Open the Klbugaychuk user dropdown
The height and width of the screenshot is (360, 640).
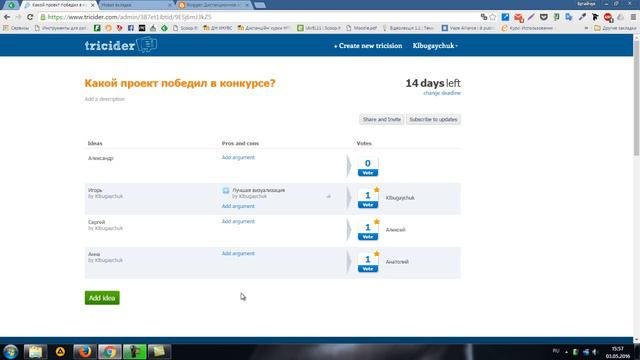point(435,46)
